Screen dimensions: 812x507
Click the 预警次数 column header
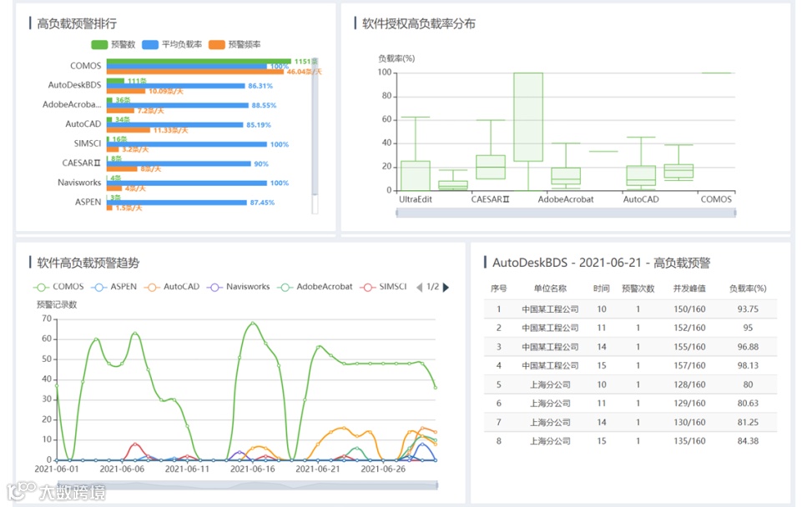638,289
